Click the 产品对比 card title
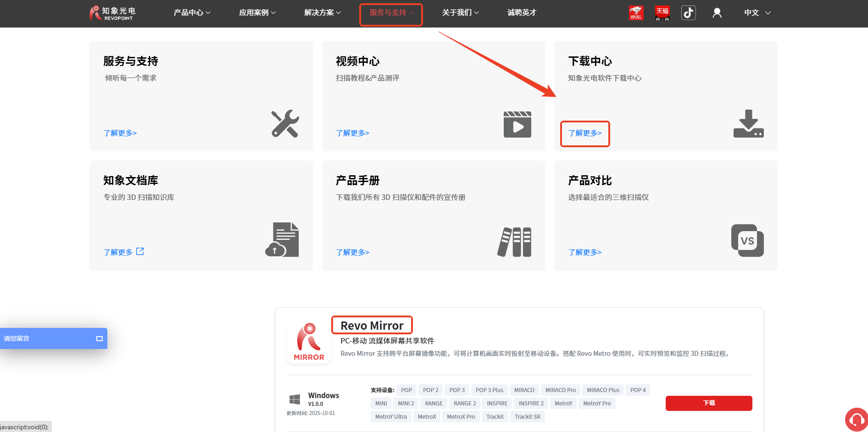868x432 pixels. (590, 180)
